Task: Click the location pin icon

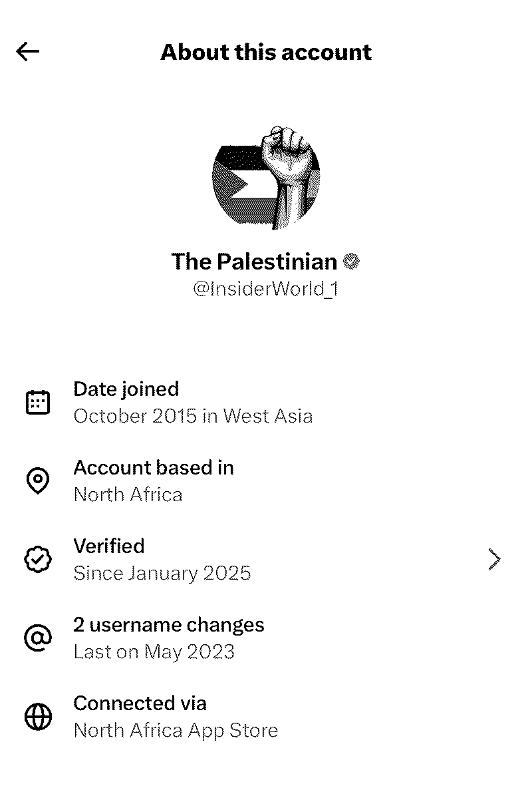Action: (x=37, y=481)
